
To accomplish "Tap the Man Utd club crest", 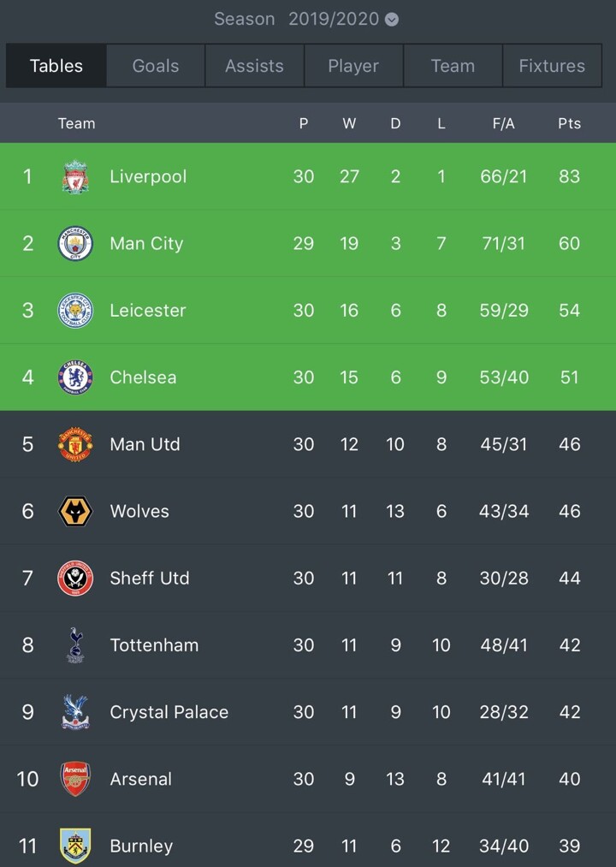I will [x=75, y=444].
